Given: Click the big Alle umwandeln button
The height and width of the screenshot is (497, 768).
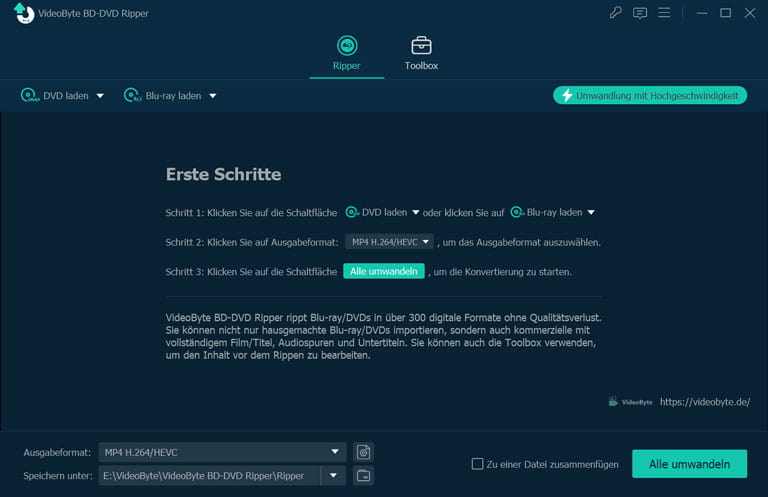Looking at the screenshot, I should point(690,464).
